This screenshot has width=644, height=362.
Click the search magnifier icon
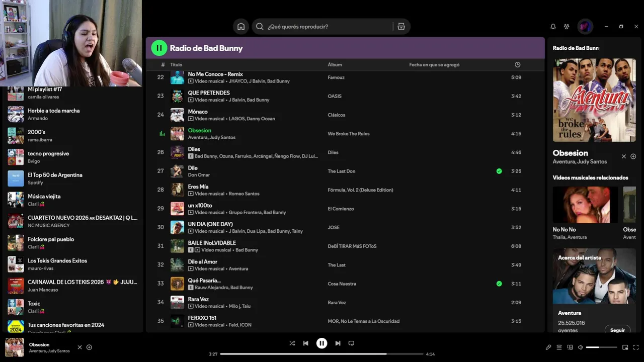click(260, 27)
